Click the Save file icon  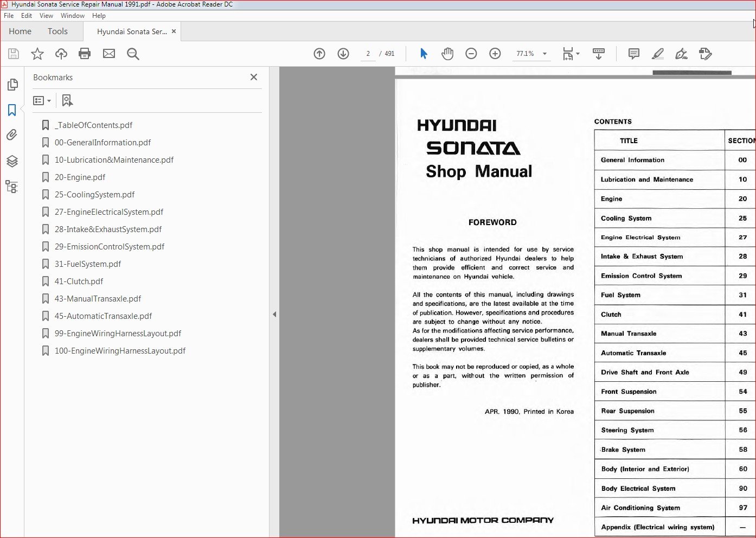(x=14, y=54)
